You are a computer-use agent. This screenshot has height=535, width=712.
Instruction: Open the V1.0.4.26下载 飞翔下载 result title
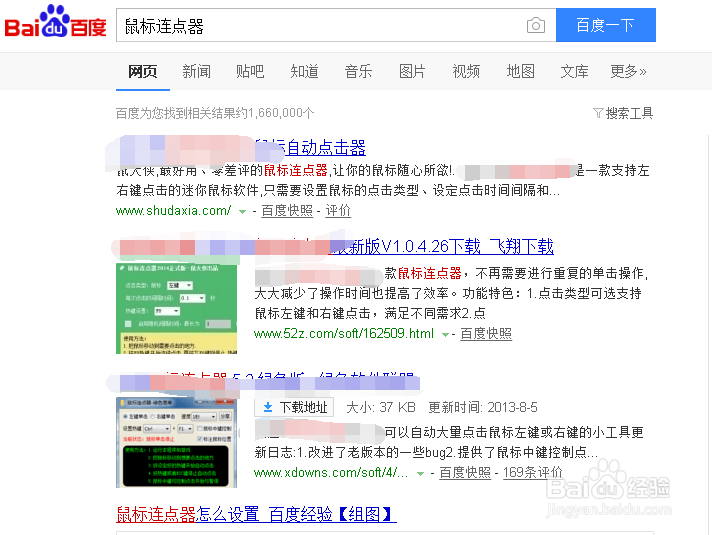coord(442,246)
